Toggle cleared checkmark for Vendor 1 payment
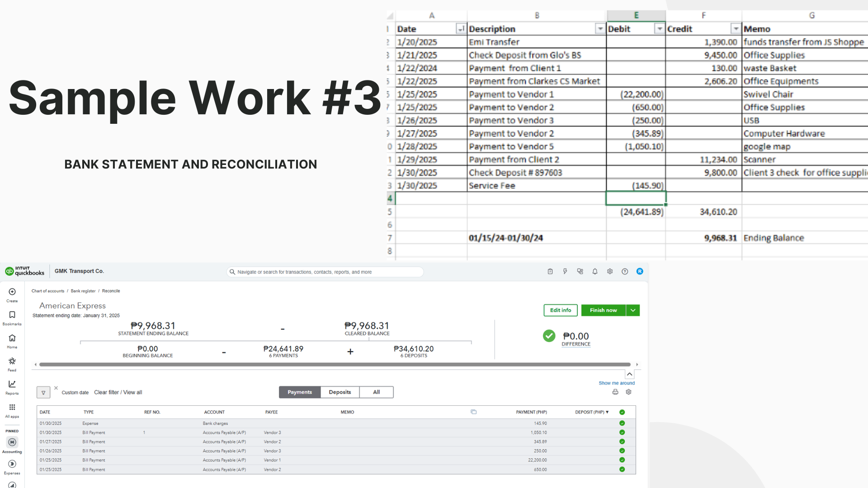This screenshot has width=868, height=488. pos(622,460)
